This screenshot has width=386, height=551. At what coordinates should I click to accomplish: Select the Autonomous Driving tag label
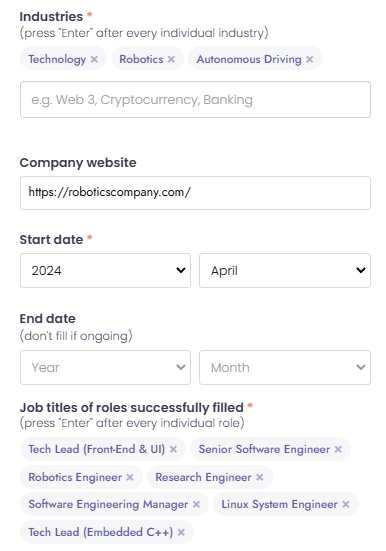click(249, 59)
